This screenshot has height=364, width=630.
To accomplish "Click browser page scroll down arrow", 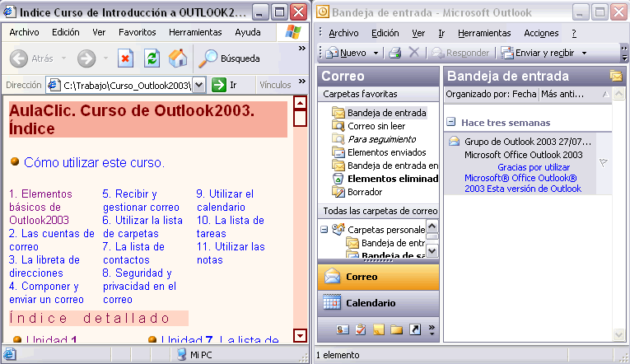I will 300,335.
